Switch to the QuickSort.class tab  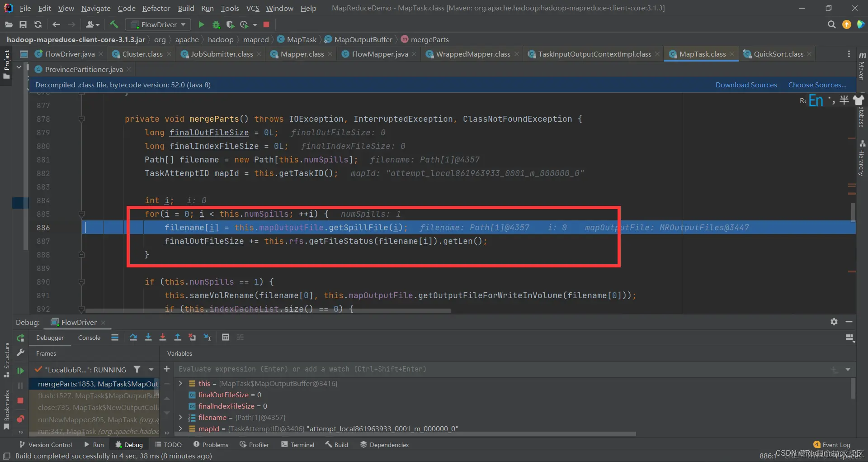tap(778, 54)
